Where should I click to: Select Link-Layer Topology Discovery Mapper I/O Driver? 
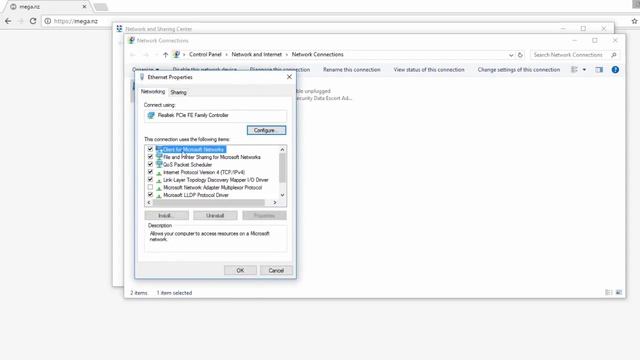click(216, 180)
